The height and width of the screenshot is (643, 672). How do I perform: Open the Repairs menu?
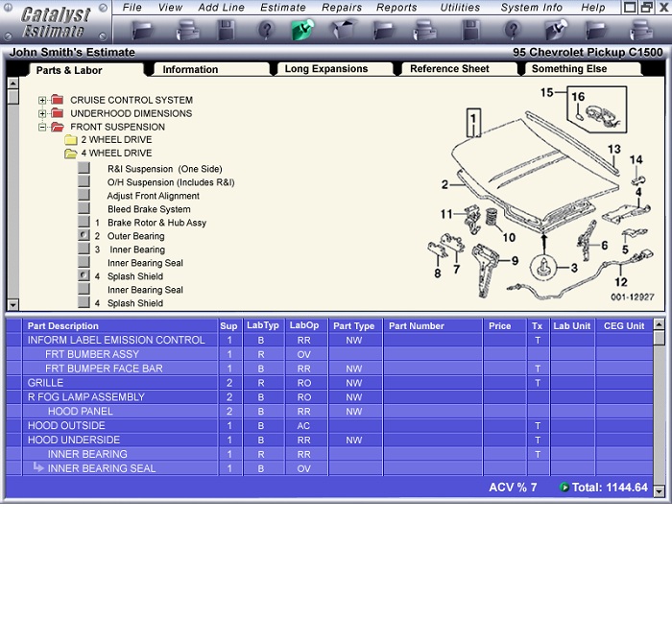pyautogui.click(x=342, y=8)
